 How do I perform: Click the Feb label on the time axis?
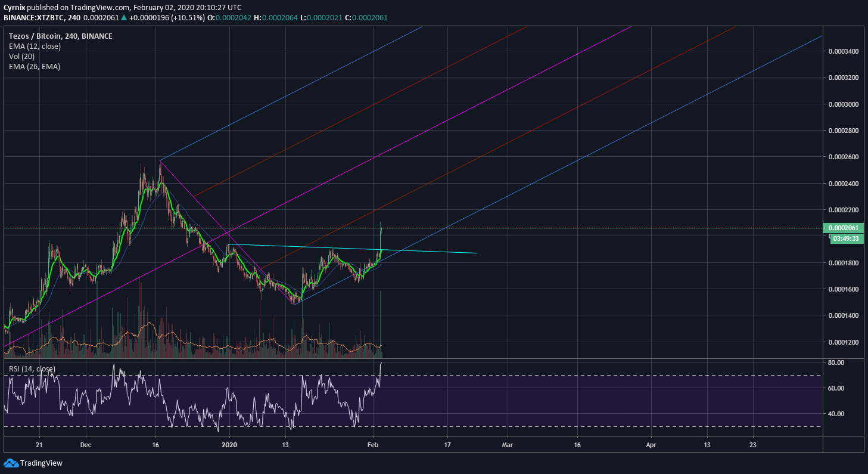click(373, 445)
